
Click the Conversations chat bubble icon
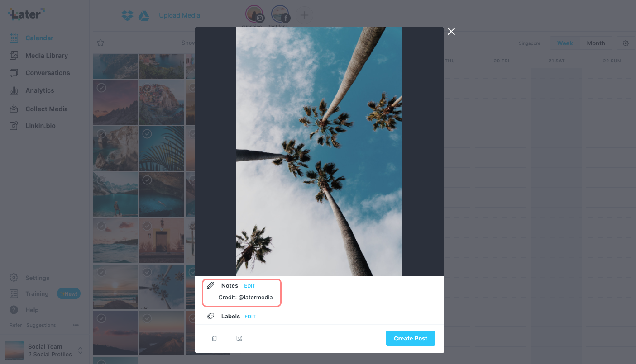(x=14, y=73)
